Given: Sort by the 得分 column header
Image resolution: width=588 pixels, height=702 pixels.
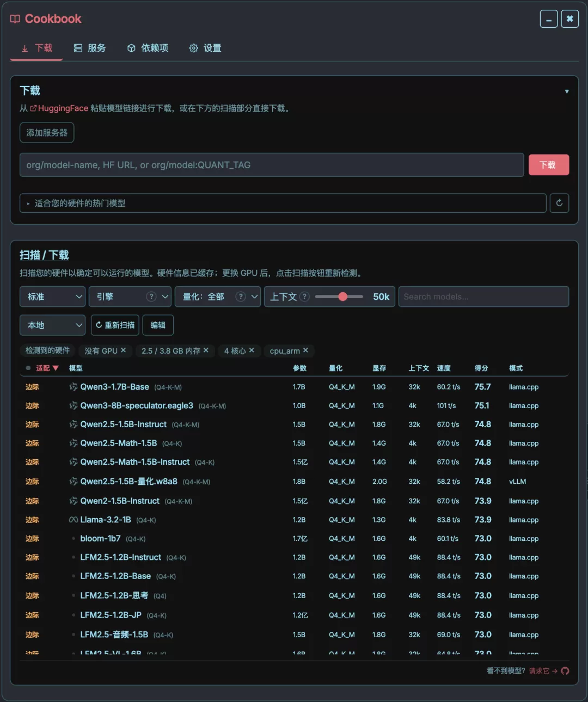Looking at the screenshot, I should (481, 368).
